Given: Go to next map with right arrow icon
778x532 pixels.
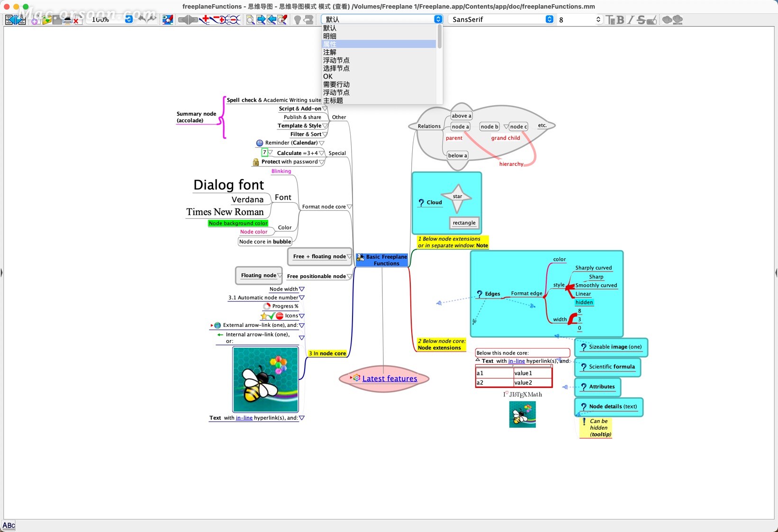Looking at the screenshot, I should coord(20,19).
